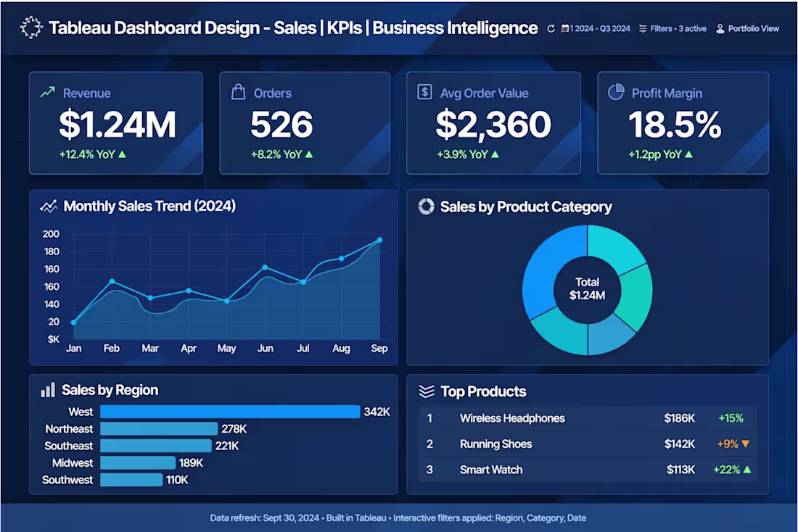Open Filters with 3 active

click(672, 29)
